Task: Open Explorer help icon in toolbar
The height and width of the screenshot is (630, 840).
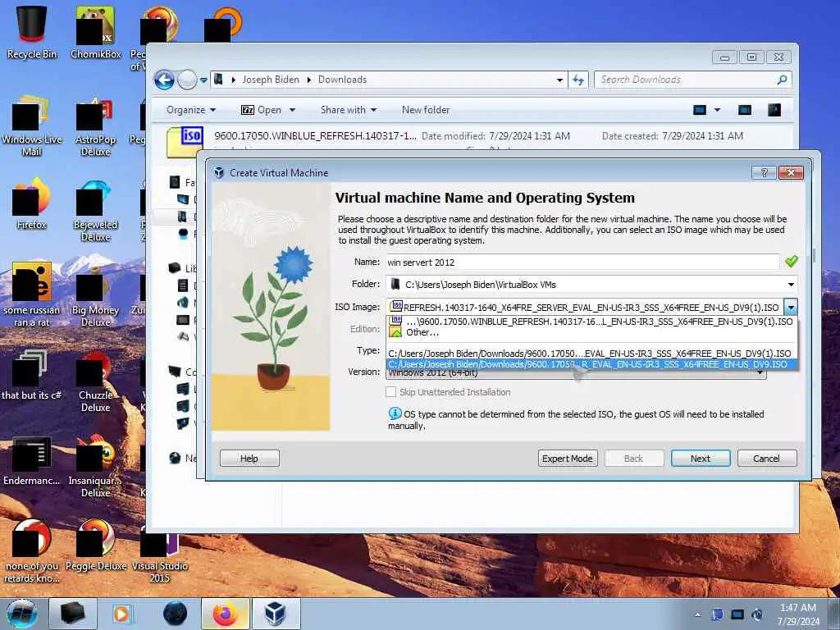Action: click(x=774, y=110)
